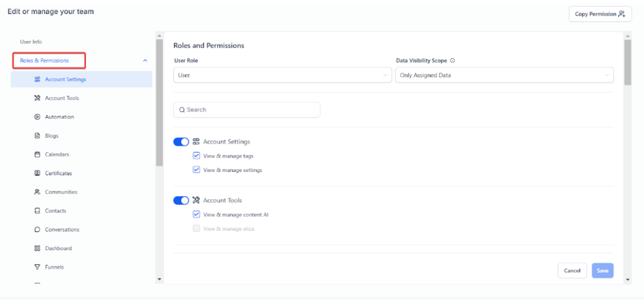Collapse the Roles & Permissions section chevron
The image size is (644, 302).
(x=145, y=61)
